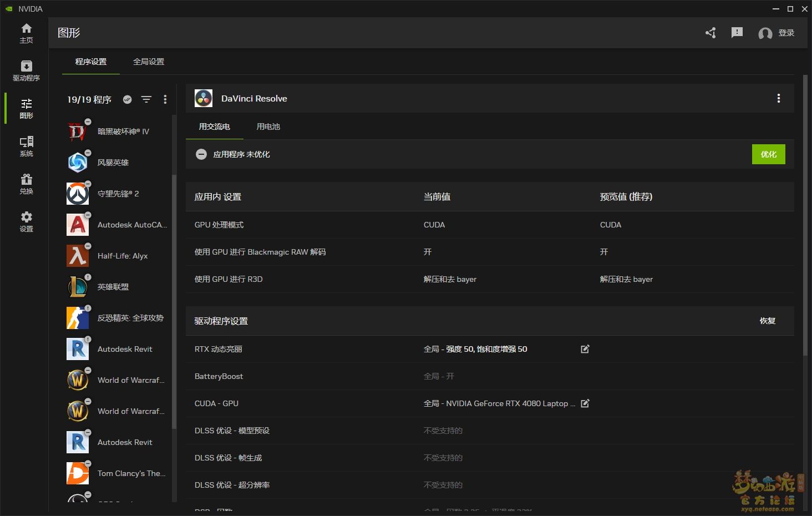Click the 预览值 (推荐) column header
This screenshot has width=812, height=516.
click(x=626, y=196)
